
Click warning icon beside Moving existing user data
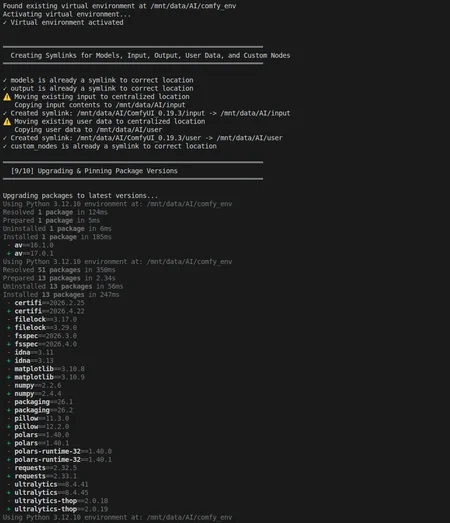7,121
